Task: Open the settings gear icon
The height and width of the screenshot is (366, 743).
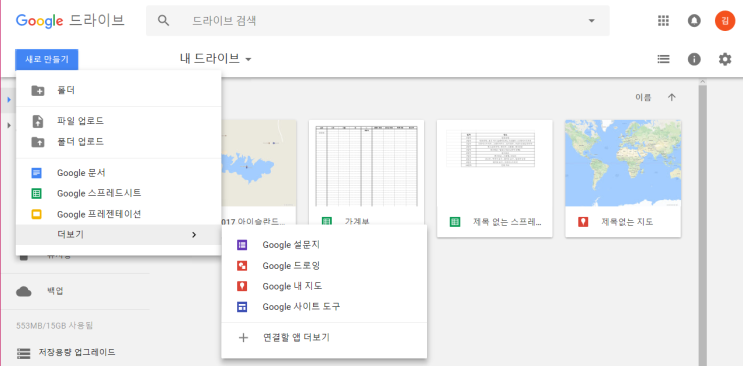Action: (x=725, y=59)
